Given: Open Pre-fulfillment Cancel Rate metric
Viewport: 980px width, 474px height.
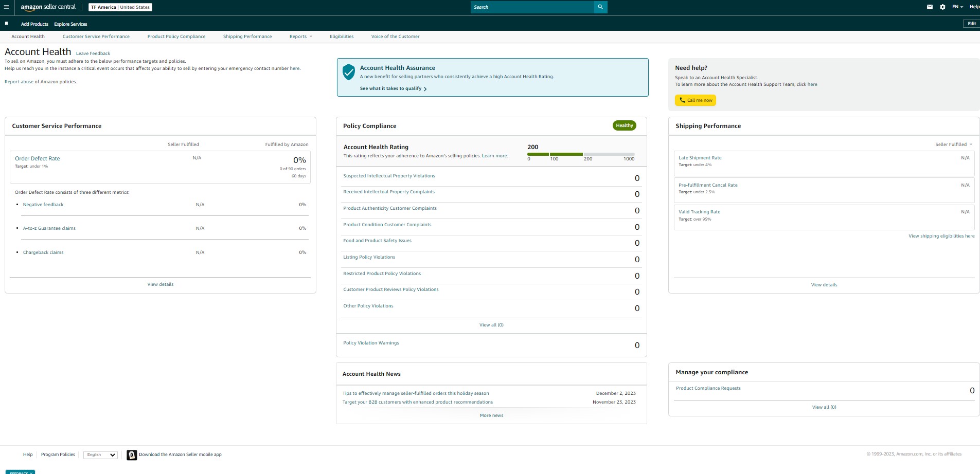Looking at the screenshot, I should coord(708,185).
